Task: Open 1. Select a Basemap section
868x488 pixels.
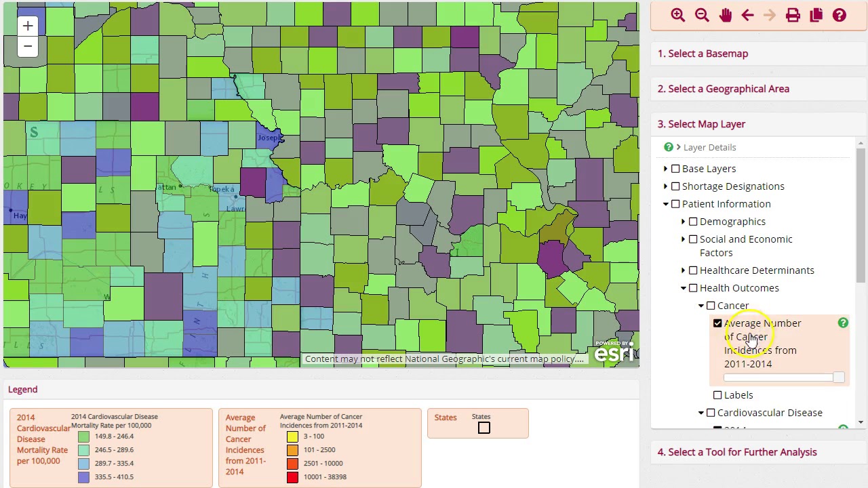Action: [759, 54]
